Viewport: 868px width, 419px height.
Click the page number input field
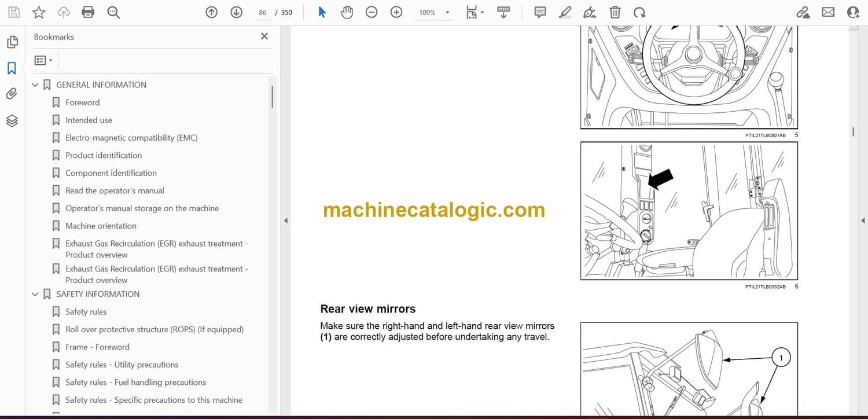263,12
